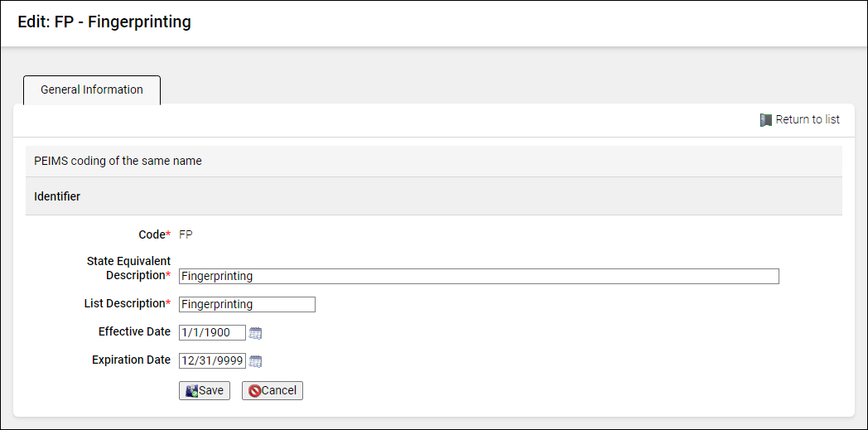Screen dimensions: 868x430
Task: Click the Code field label
Action: (x=154, y=235)
